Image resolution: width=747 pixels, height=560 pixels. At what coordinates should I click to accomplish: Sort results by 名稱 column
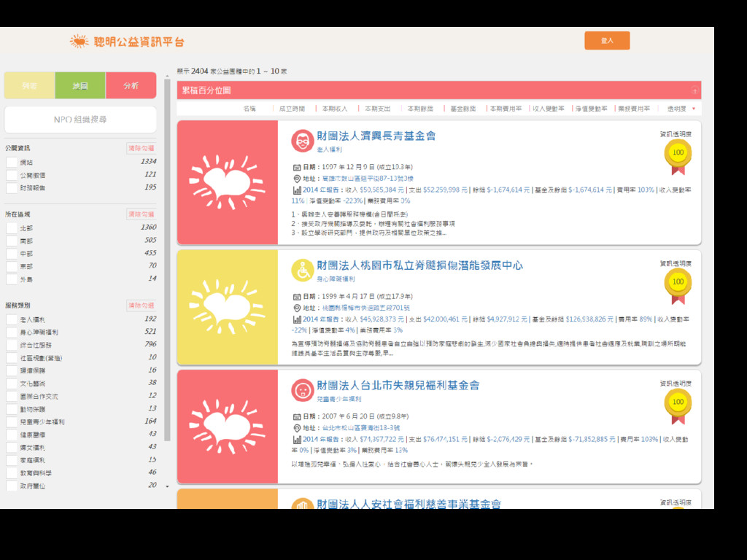249,109
